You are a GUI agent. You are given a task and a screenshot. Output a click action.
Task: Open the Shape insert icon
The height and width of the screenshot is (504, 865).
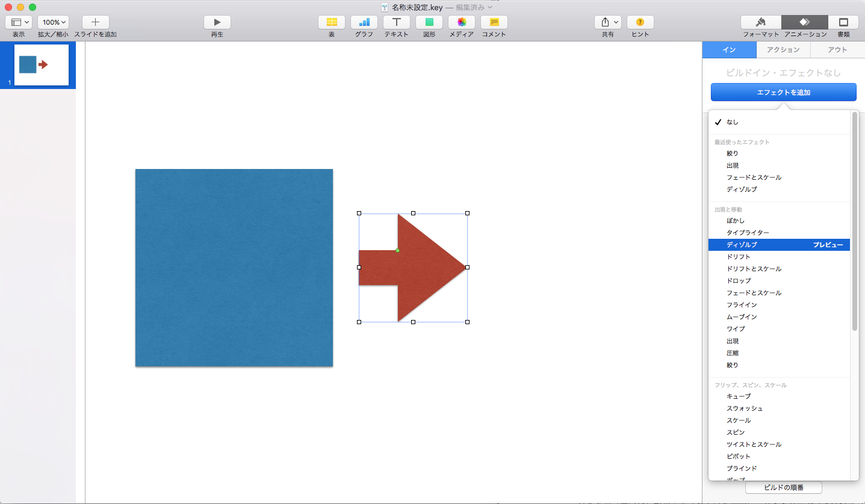tap(429, 22)
